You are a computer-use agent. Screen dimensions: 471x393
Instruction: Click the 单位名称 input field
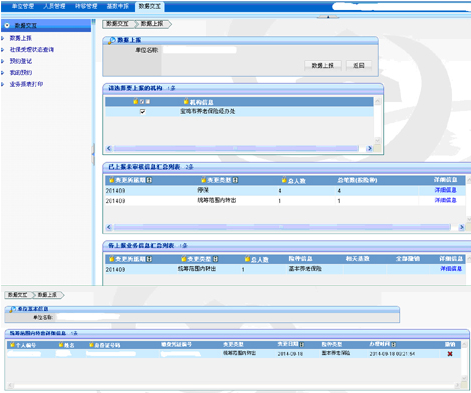[199, 50]
